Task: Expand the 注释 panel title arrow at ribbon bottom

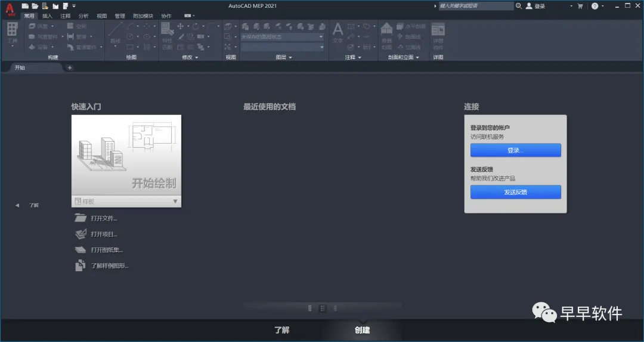Action: 360,57
